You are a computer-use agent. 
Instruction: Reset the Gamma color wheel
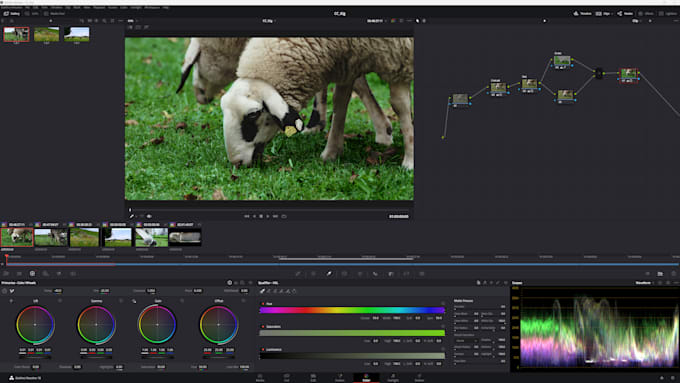[x=121, y=301]
